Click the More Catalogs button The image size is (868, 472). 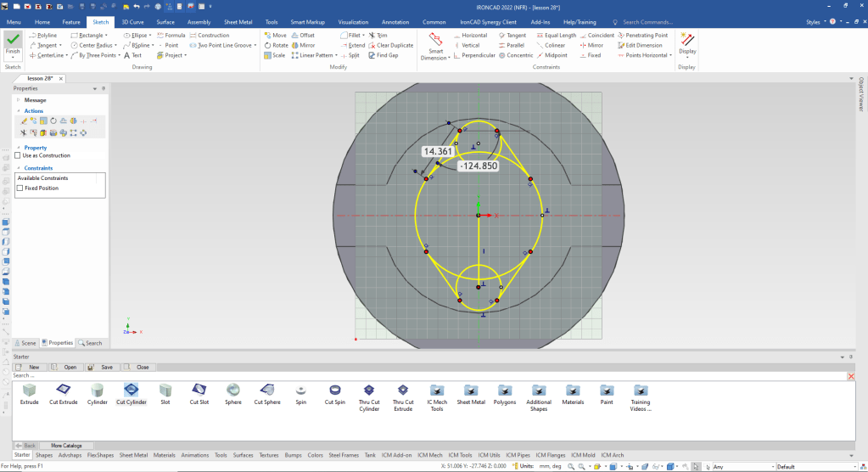[x=66, y=445]
